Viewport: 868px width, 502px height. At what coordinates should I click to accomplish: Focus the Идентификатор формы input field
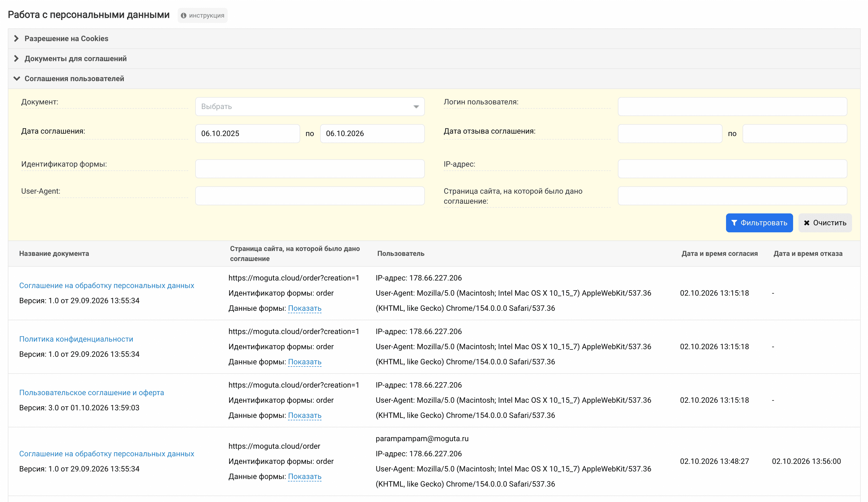[x=310, y=169]
